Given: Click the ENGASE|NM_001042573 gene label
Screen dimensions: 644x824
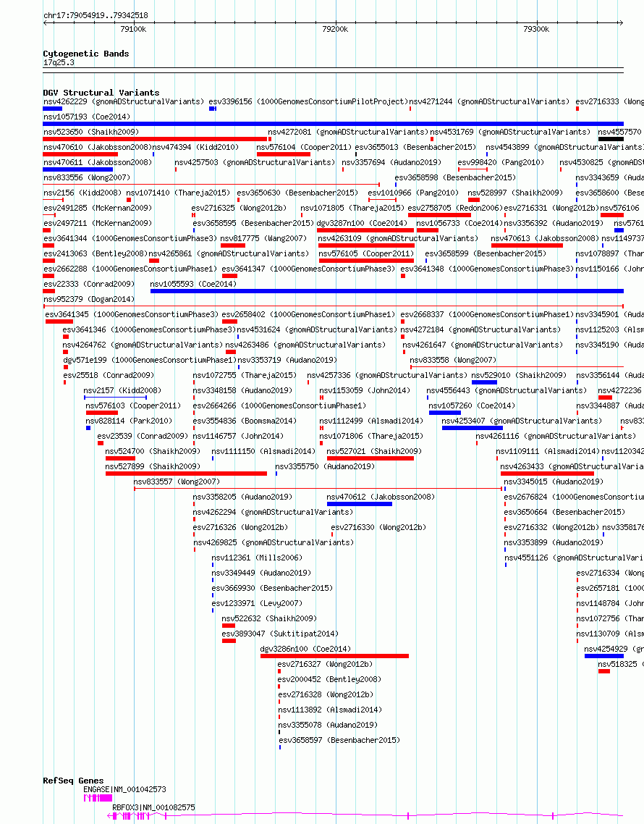Looking at the screenshot, I should point(125,791).
